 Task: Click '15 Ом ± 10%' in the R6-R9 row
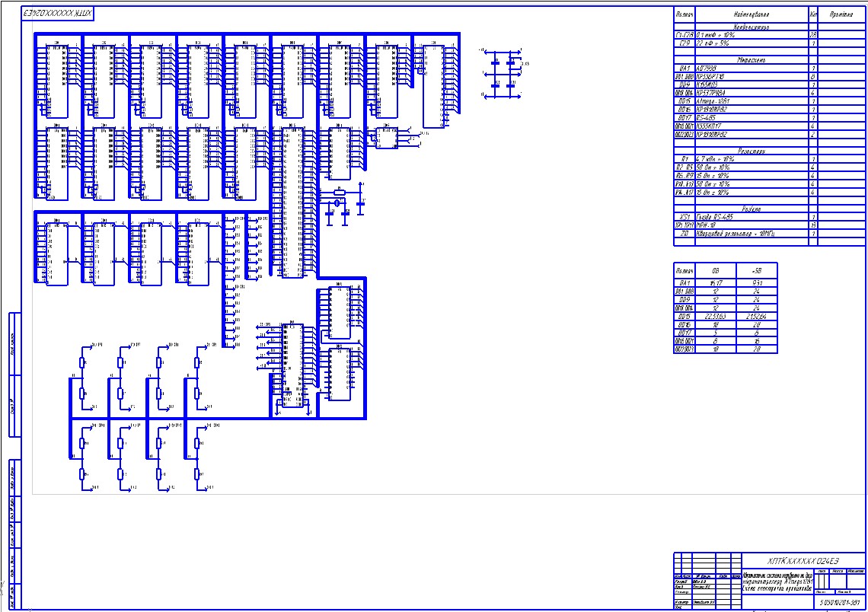[713, 176]
